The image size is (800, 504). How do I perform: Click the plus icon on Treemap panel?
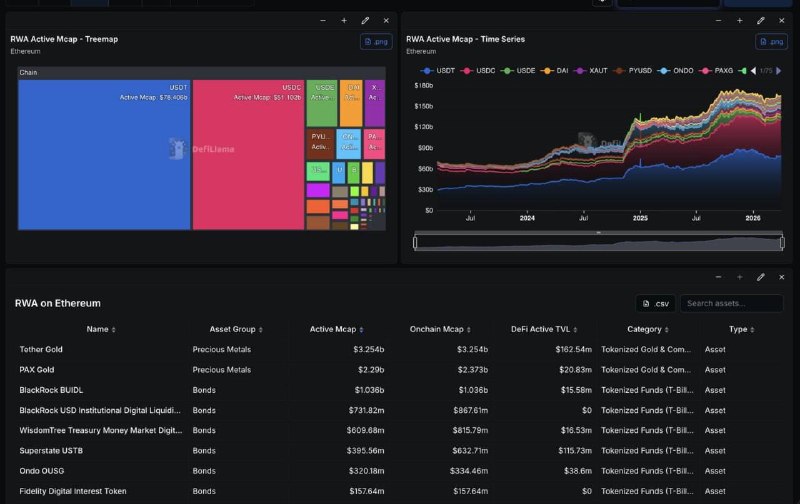coord(344,20)
